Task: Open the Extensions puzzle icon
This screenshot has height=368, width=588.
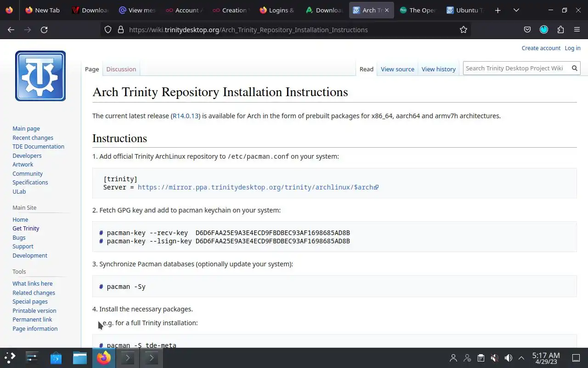Action: 560,29
